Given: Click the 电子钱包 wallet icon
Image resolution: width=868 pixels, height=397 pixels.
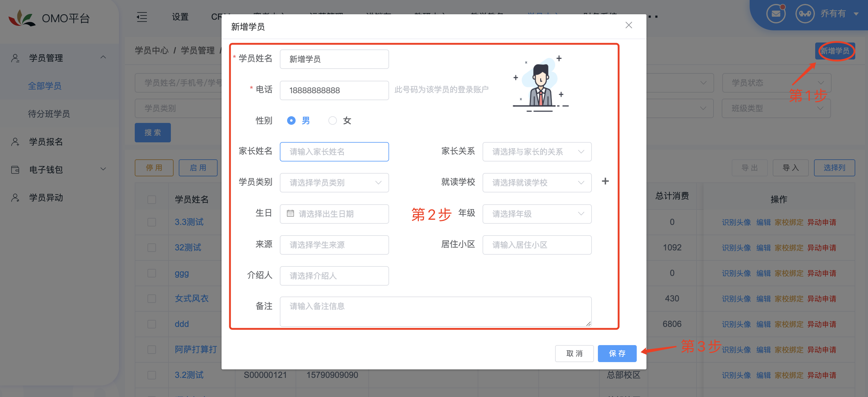Looking at the screenshot, I should 15,170.
